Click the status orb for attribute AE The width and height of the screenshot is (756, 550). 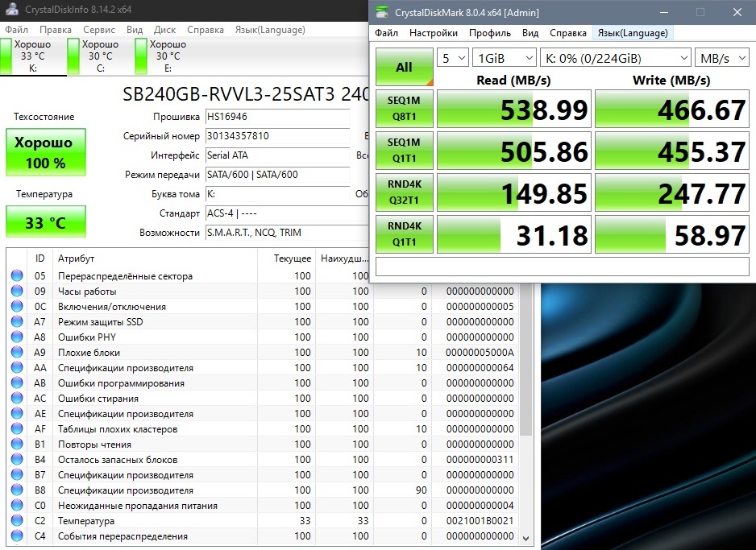pos(17,413)
